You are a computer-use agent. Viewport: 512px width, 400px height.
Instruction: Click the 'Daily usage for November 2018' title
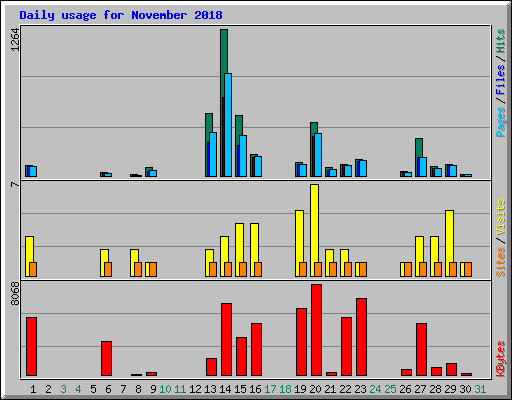121,15
